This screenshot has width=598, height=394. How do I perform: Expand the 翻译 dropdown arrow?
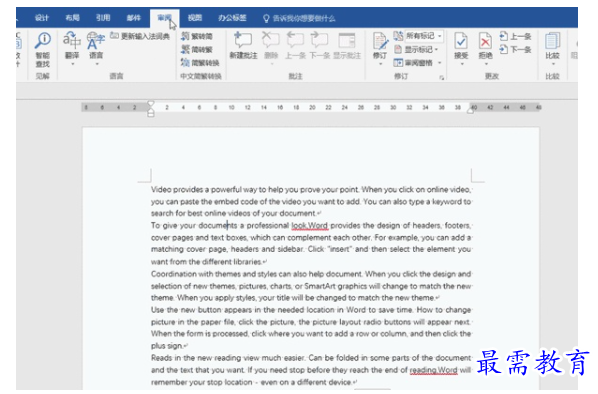[x=72, y=64]
